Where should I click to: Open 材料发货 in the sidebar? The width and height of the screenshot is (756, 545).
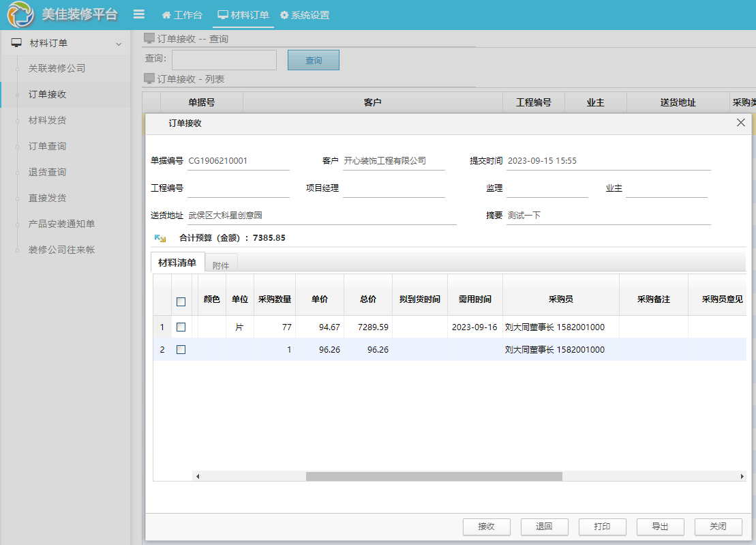tap(47, 121)
